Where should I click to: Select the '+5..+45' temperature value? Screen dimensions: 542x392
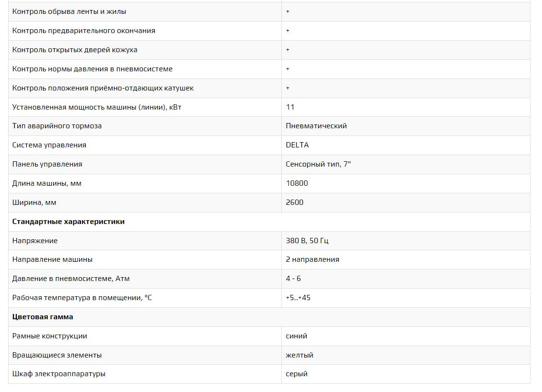pyautogui.click(x=298, y=298)
